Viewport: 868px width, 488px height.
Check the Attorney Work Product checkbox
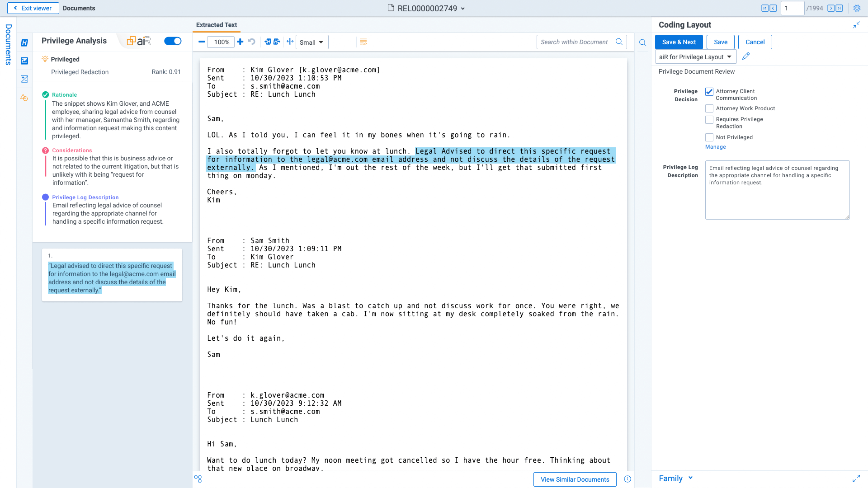pos(709,108)
